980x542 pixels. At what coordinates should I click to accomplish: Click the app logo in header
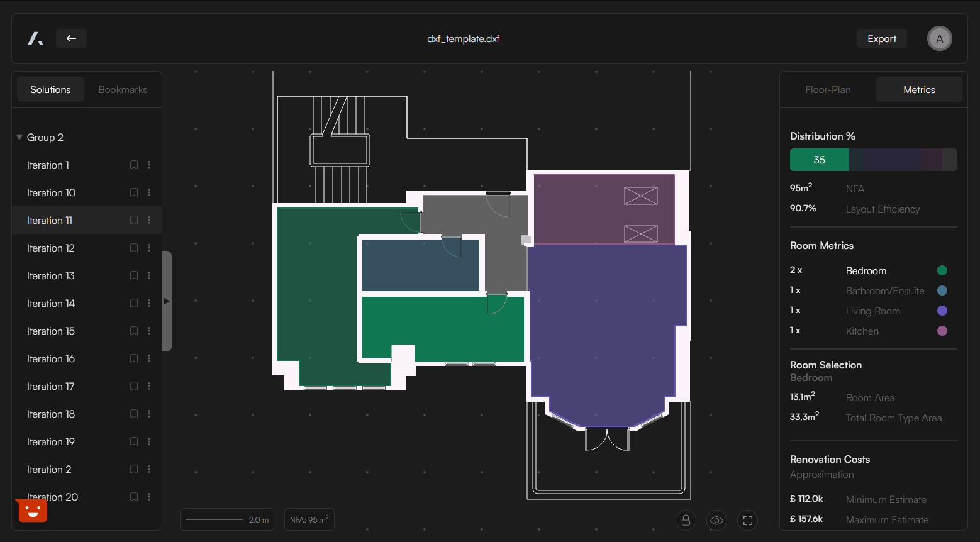pyautogui.click(x=35, y=38)
